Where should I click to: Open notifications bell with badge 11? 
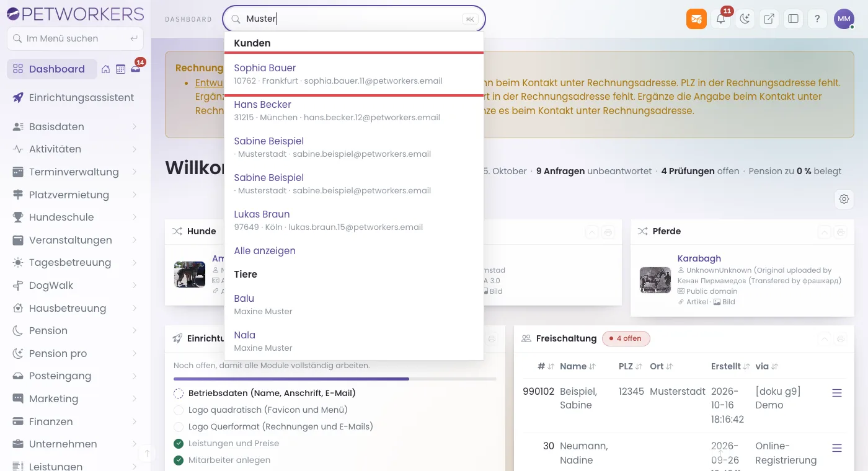pyautogui.click(x=720, y=19)
